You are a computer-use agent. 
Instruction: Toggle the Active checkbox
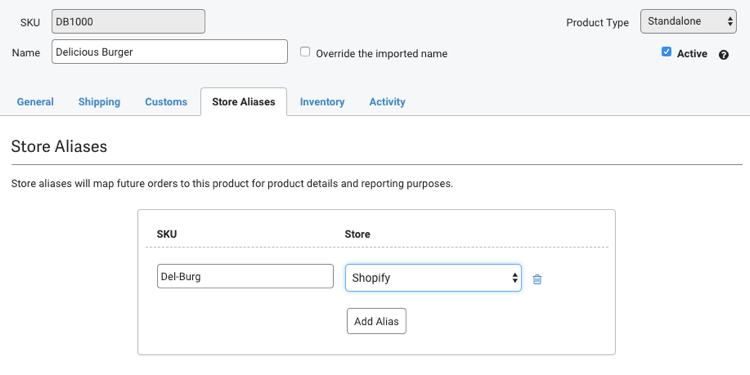[x=666, y=52]
